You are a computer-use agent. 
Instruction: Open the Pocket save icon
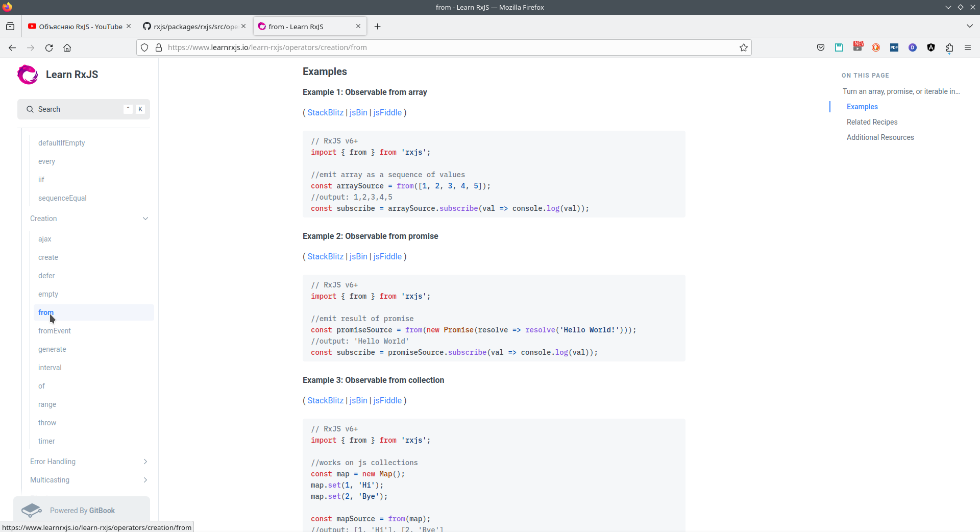point(821,47)
